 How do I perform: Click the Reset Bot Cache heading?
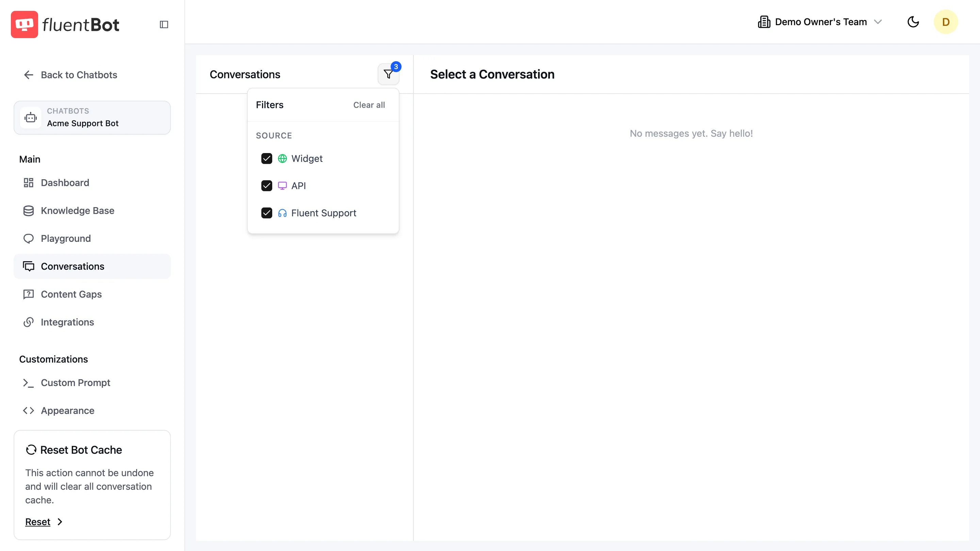(81, 450)
